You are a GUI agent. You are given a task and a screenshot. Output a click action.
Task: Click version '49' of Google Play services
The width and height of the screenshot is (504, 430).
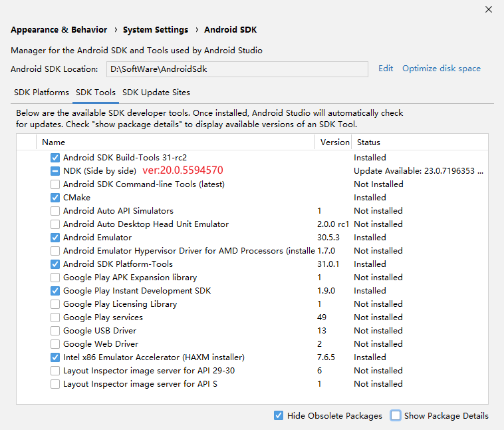321,318
